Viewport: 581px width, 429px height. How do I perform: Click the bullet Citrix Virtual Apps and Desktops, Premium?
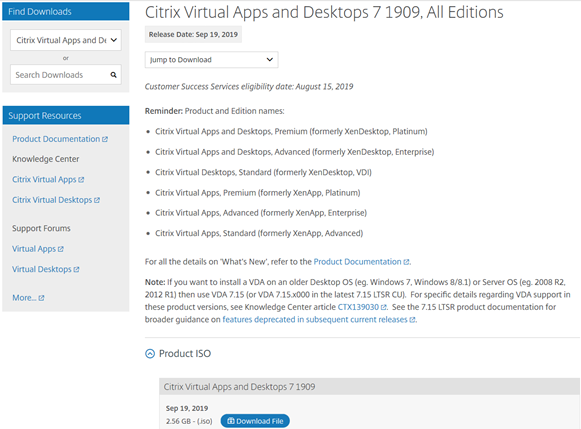291,132
